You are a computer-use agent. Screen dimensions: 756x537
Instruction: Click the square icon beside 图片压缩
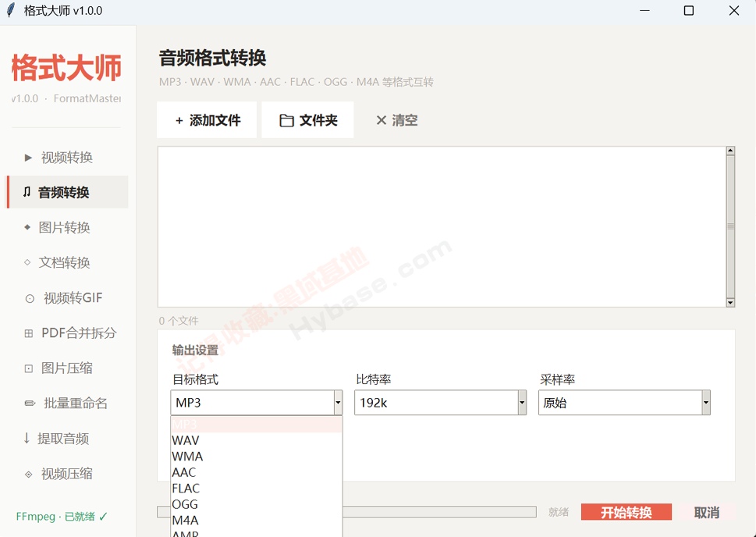coord(28,368)
